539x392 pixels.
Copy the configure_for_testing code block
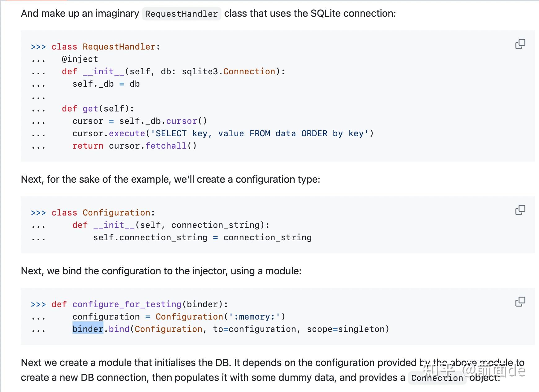[x=520, y=302]
